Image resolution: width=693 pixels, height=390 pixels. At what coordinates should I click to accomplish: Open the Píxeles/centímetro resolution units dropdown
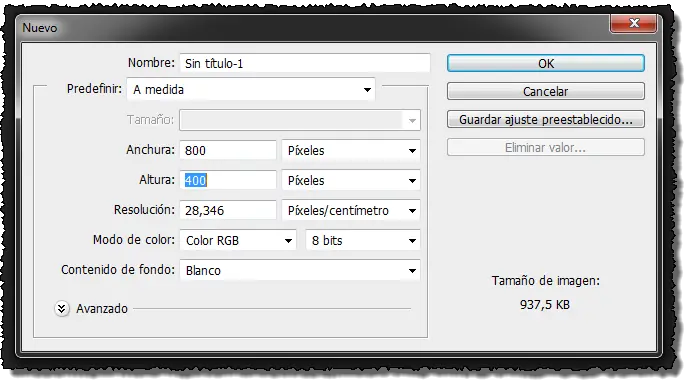[x=351, y=210]
